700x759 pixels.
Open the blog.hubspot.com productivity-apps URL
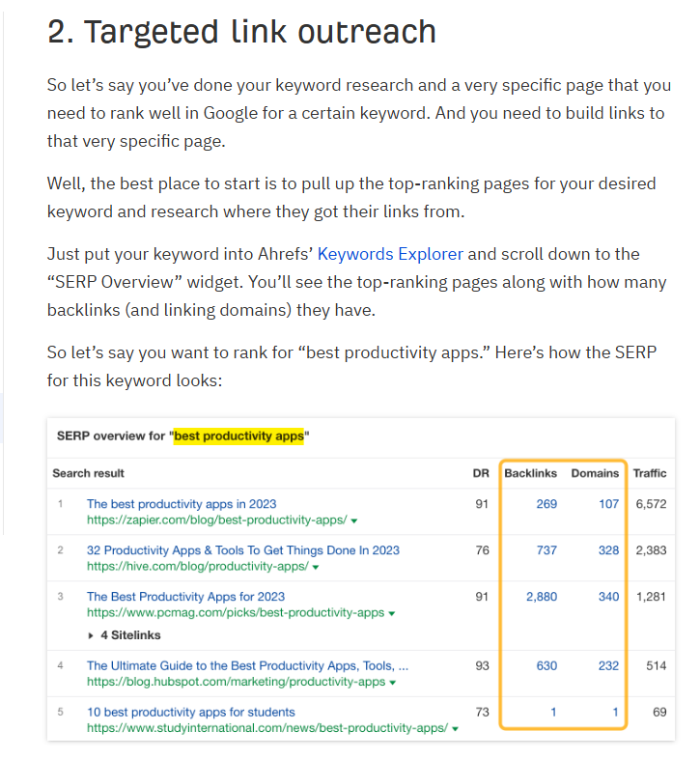tap(237, 682)
